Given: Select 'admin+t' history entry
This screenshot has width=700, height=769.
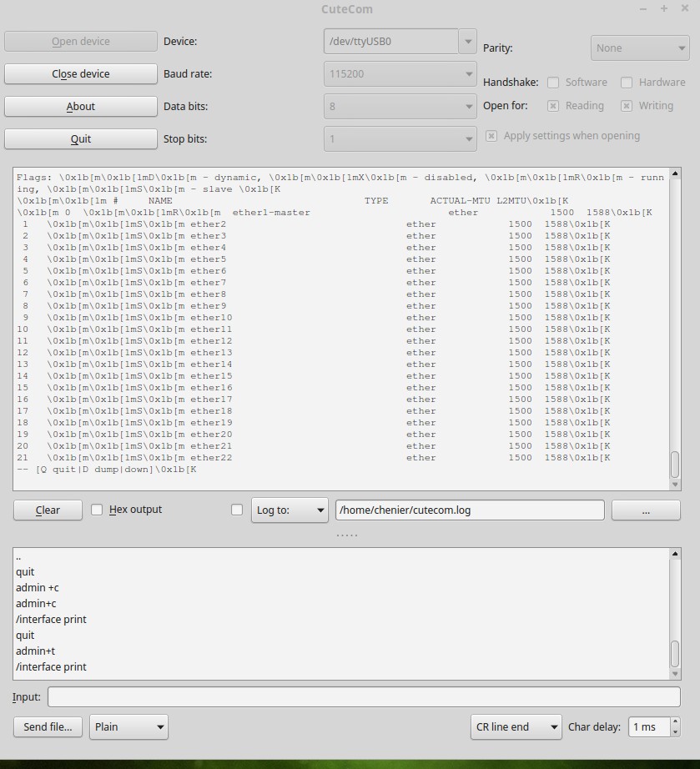Looking at the screenshot, I should coord(35,651).
